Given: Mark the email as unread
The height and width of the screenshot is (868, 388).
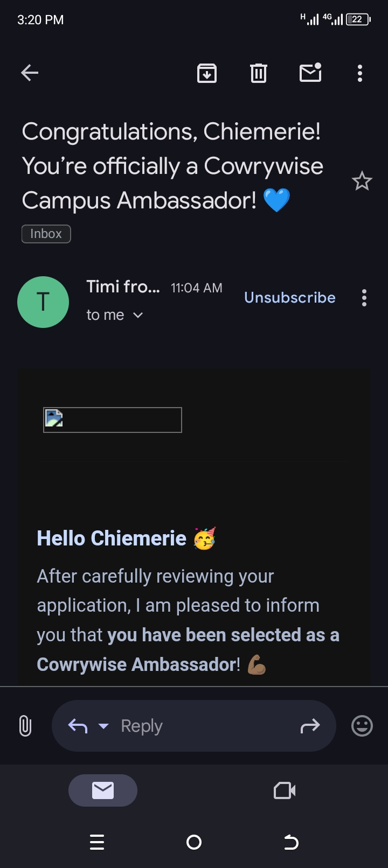Looking at the screenshot, I should tap(310, 73).
